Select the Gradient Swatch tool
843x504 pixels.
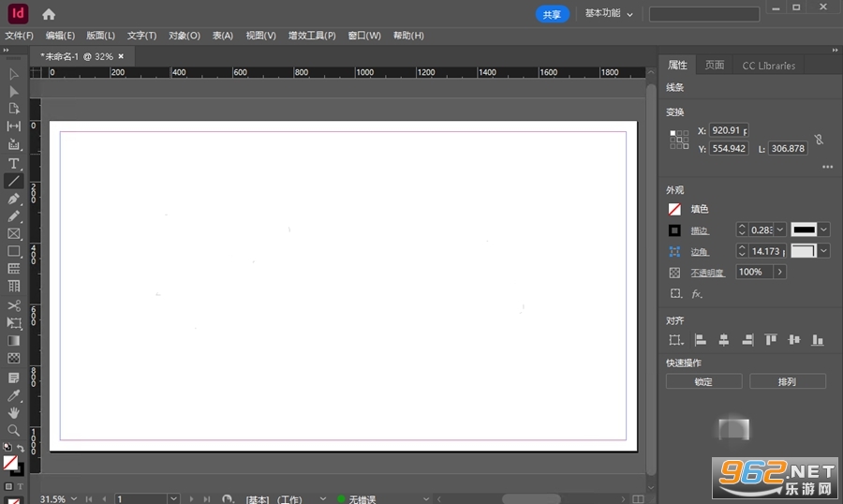pyautogui.click(x=13, y=340)
